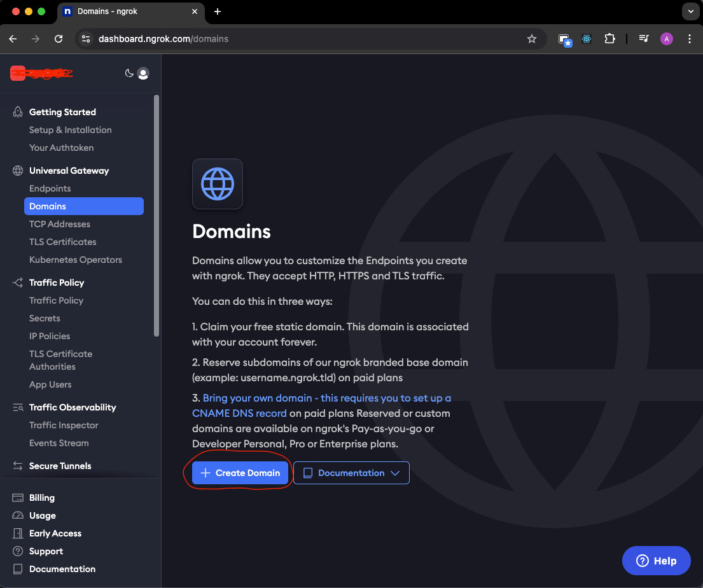
Task: Switch to the Domains - ngrok browser tab
Action: (121, 11)
